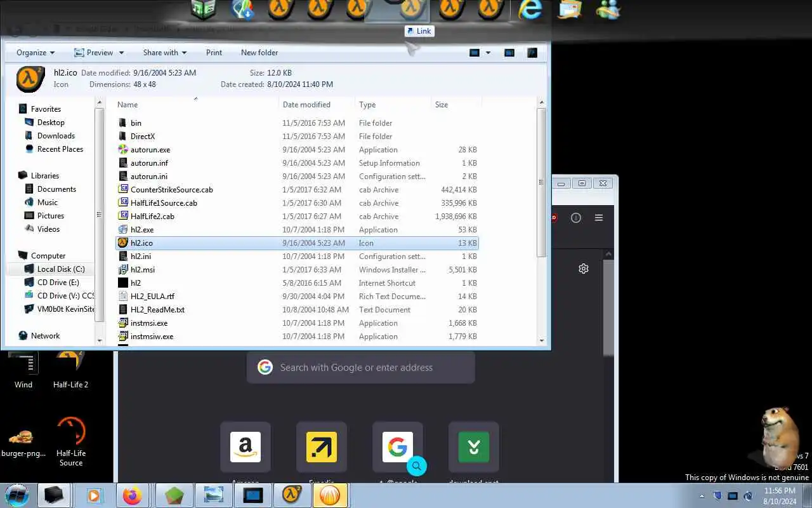This screenshot has height=508, width=812.
Task: Select the DirectX folder icon
Action: [123, 137]
